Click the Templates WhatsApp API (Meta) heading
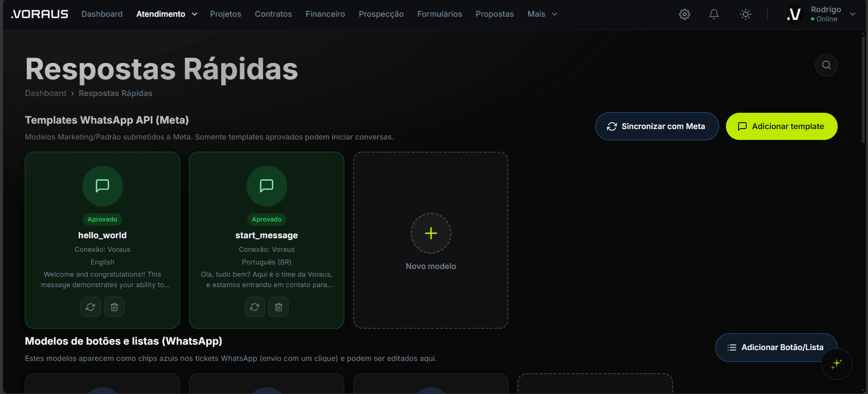Image resolution: width=868 pixels, height=394 pixels. pos(107,120)
